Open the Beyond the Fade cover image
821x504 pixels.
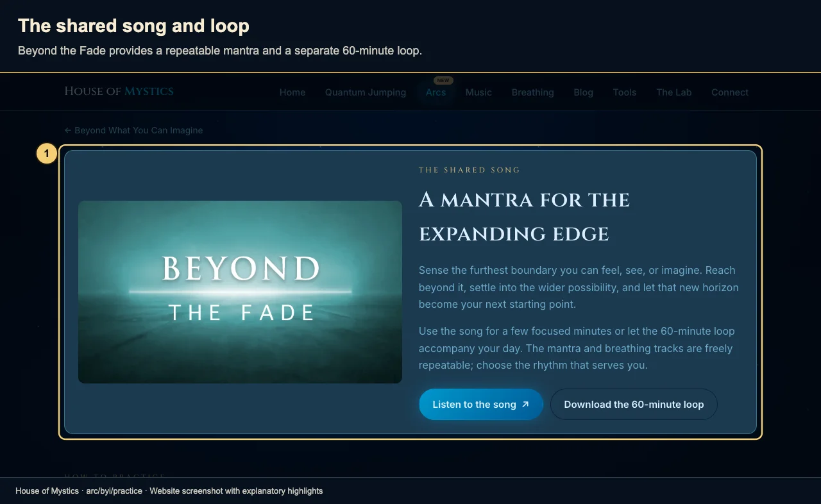coord(240,292)
